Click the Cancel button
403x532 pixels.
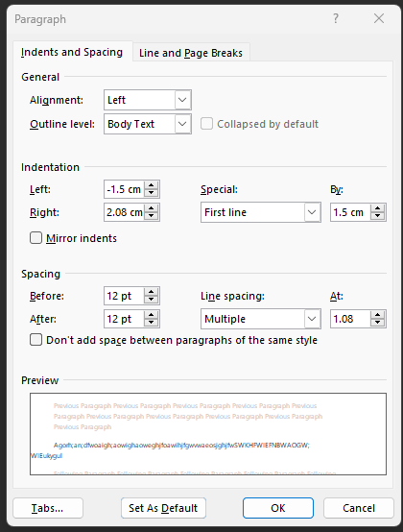click(x=359, y=508)
